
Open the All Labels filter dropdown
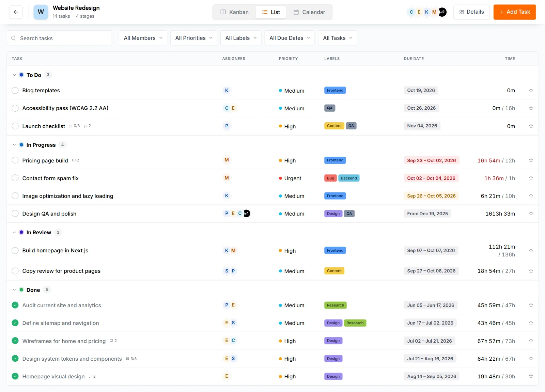coord(241,38)
